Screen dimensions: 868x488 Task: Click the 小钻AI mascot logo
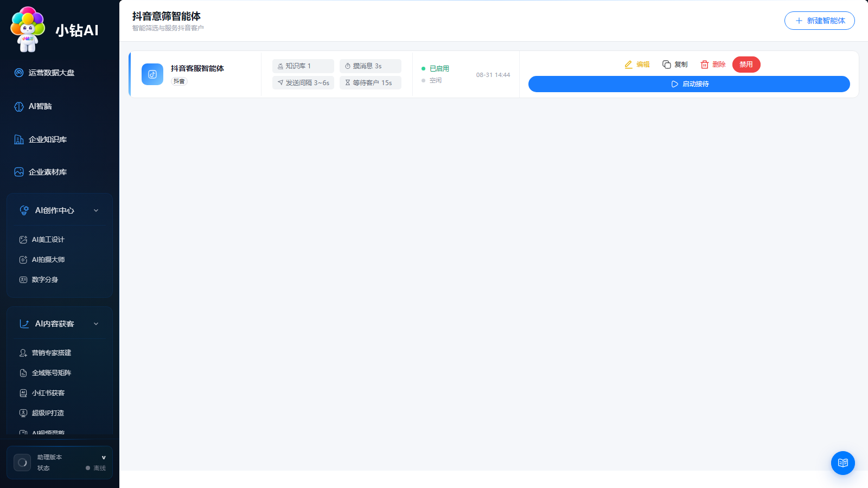pyautogui.click(x=28, y=29)
